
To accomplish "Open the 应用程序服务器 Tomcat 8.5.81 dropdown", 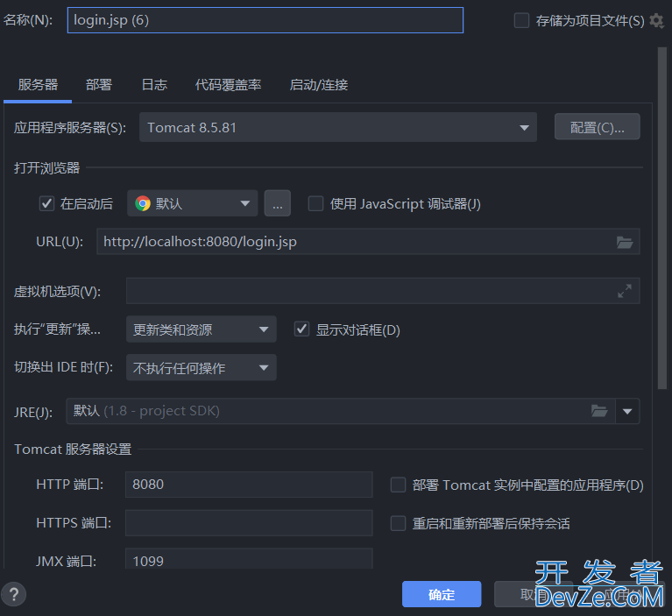I will 337,127.
